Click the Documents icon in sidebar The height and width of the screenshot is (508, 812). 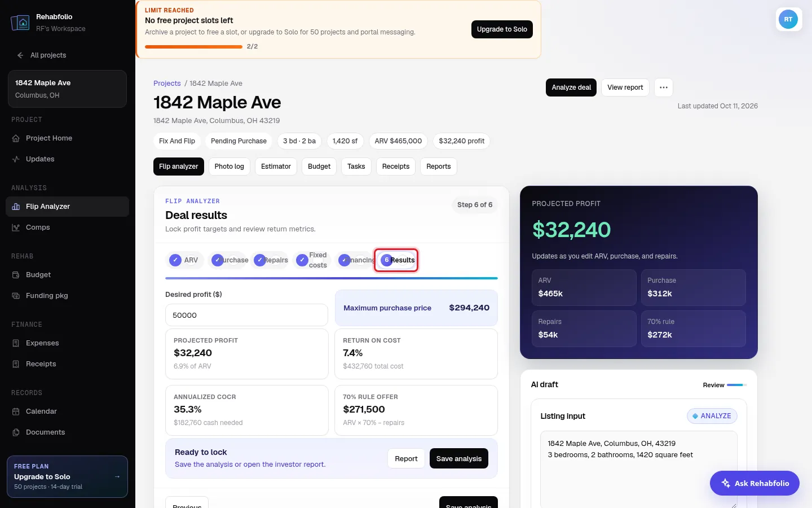tap(16, 432)
